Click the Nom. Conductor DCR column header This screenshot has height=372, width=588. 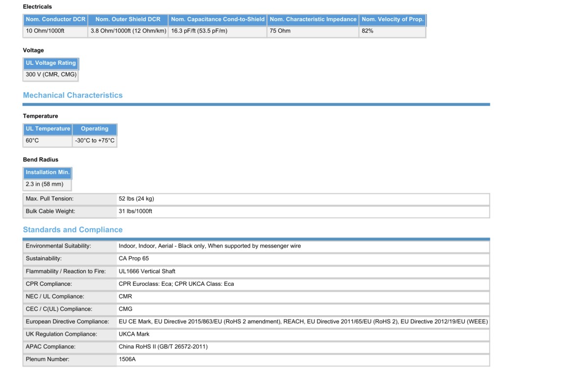(55, 20)
